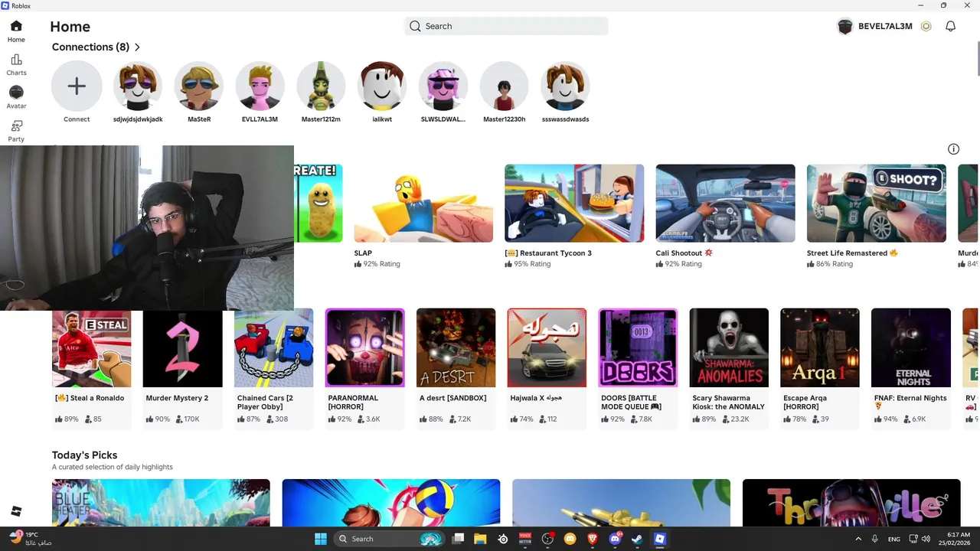Screen dimensions: 980x551
Task: Open SLAP game thumbnail
Action: pos(423,203)
